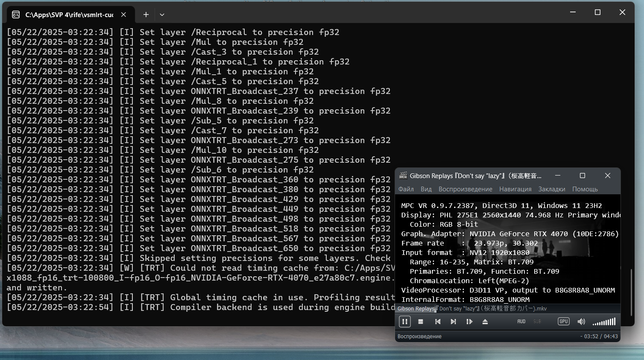Open the AUD audio track selector
The image size is (644, 360).
click(x=521, y=322)
